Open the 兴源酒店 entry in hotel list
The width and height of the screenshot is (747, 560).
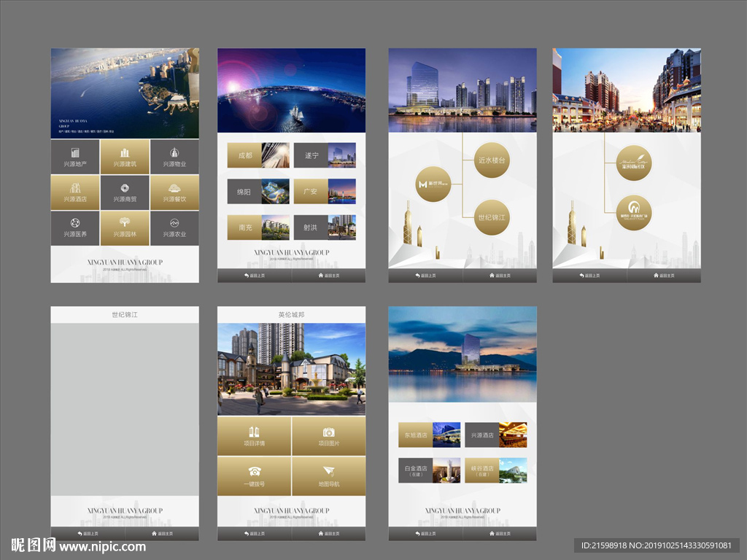(496, 435)
